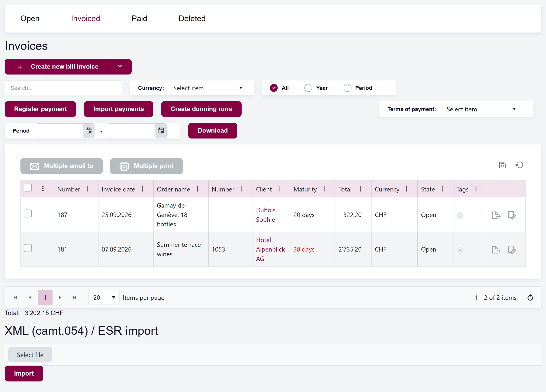Refresh the pager item list
Screen dimensions: 546x392
tap(530, 298)
